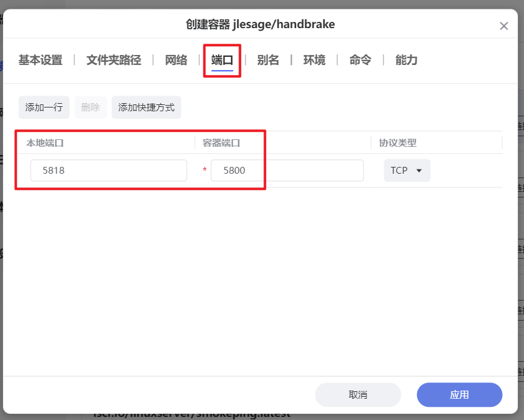This screenshot has height=420, width=524.
Task: Click the 删除 button
Action: [91, 107]
